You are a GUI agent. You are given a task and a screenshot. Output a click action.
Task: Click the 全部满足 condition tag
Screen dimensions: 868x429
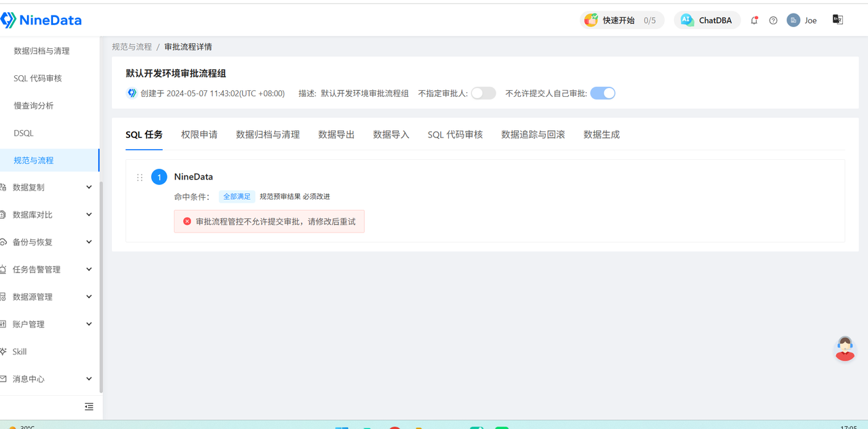tap(237, 197)
